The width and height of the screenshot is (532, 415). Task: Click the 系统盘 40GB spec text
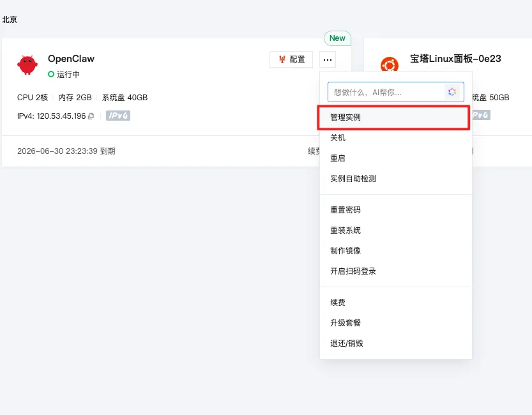click(125, 98)
